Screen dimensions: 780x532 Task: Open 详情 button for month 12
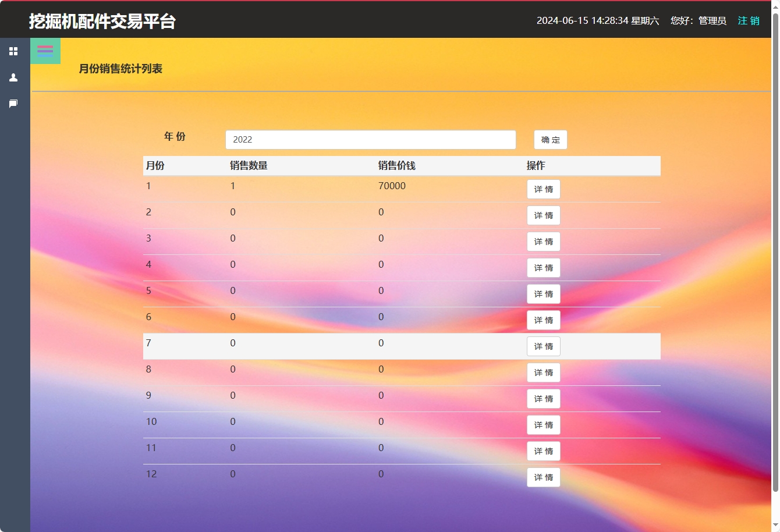[x=543, y=477]
